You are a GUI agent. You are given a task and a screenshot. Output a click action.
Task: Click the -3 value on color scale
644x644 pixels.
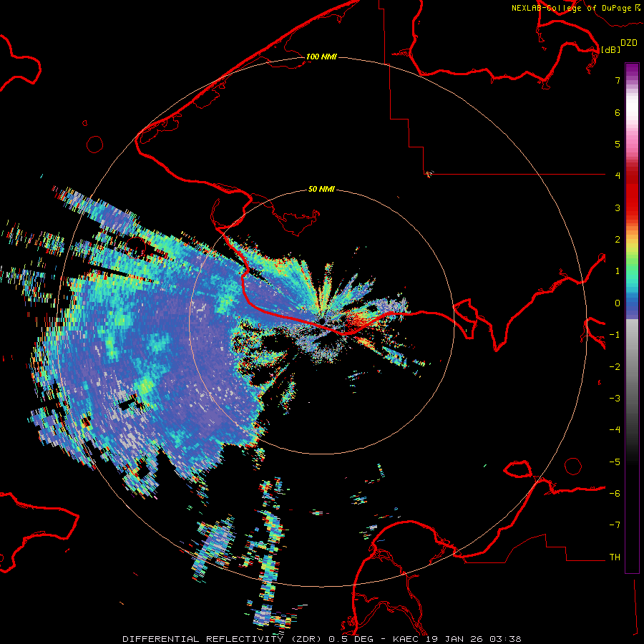coord(615,399)
